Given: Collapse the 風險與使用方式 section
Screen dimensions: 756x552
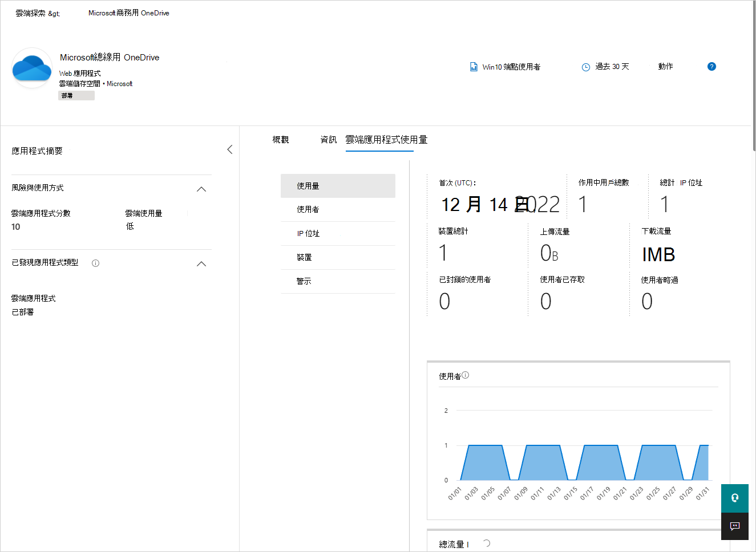Looking at the screenshot, I should (x=201, y=188).
